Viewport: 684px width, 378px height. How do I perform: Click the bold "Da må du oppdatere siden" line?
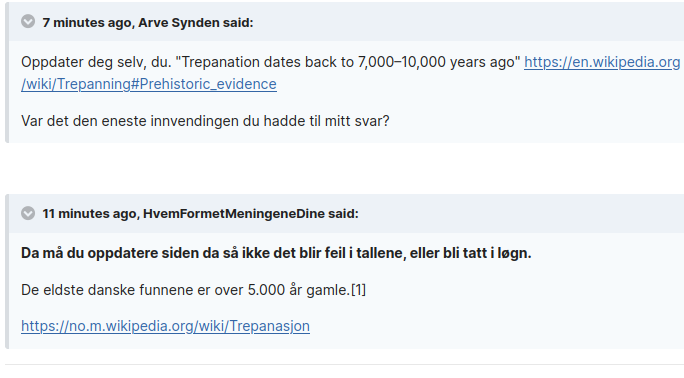coord(276,253)
